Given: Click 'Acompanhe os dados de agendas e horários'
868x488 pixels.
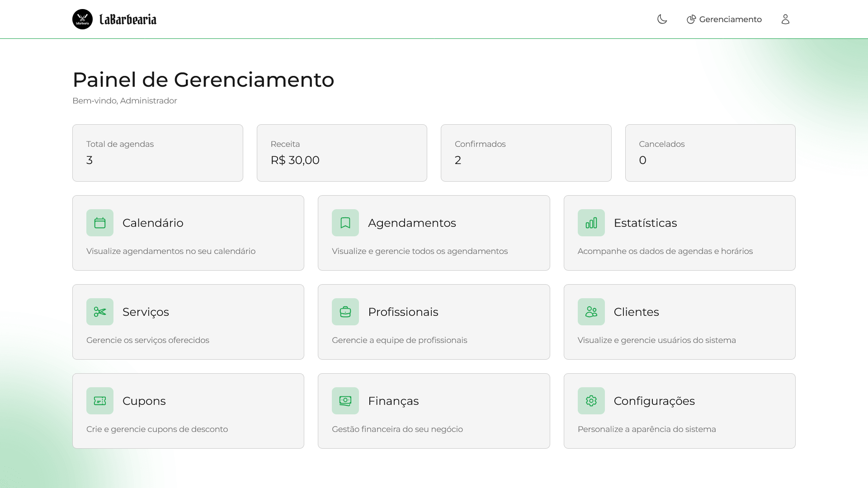Looking at the screenshot, I should coord(665,251).
